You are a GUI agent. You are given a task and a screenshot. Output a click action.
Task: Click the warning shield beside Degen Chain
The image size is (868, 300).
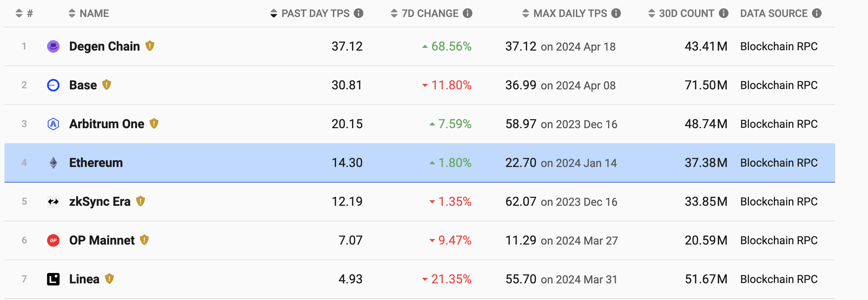(x=150, y=46)
